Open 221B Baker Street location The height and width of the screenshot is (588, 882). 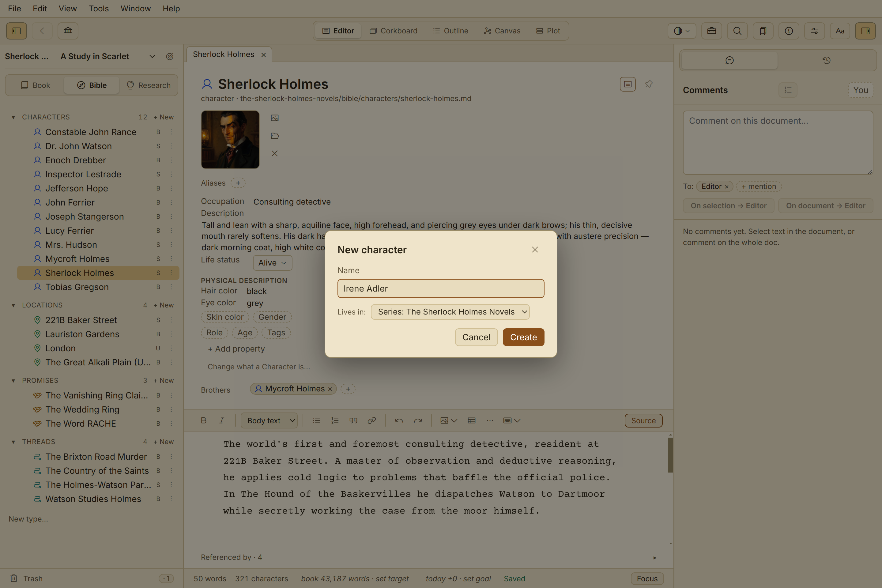pyautogui.click(x=98, y=320)
